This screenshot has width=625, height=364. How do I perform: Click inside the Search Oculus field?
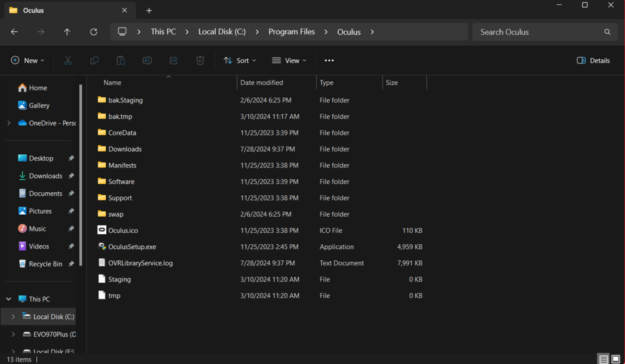click(x=544, y=31)
